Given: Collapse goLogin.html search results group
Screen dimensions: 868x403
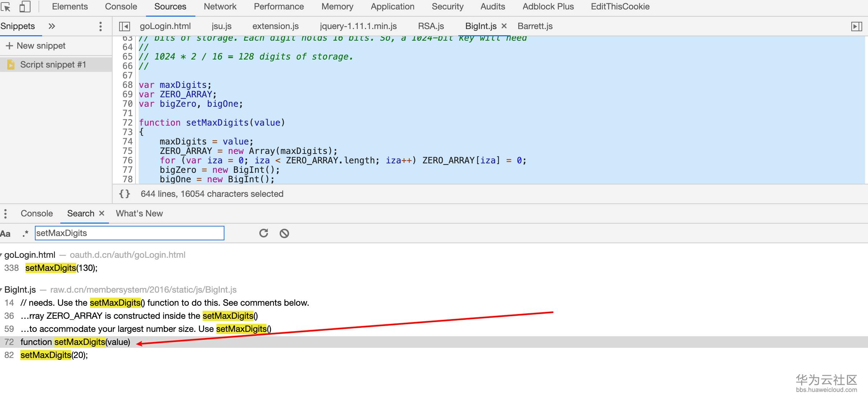Looking at the screenshot, I should 2,255.
